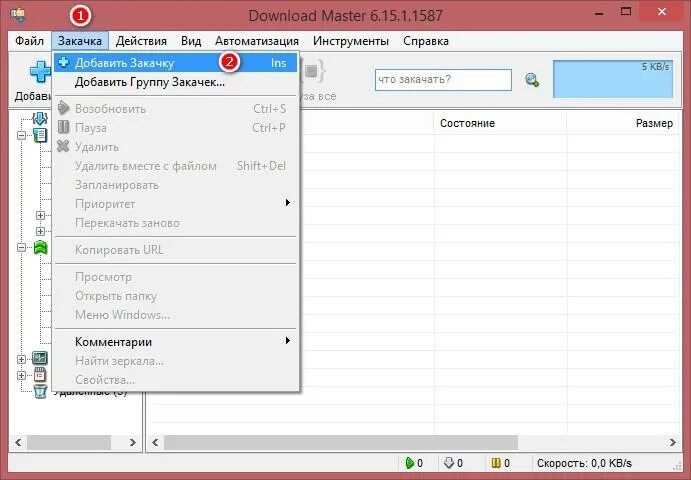Maximize the Download Master window
This screenshot has width=691, height=480.
[626, 12]
